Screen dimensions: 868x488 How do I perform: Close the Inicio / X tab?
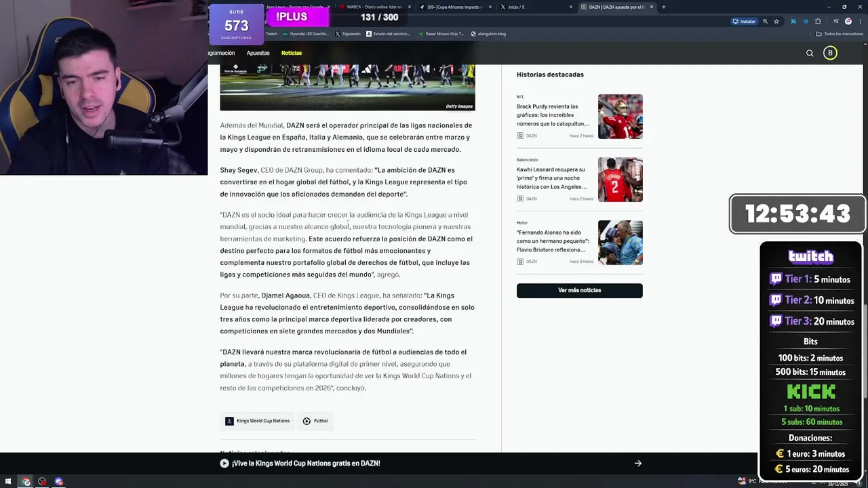571,7
